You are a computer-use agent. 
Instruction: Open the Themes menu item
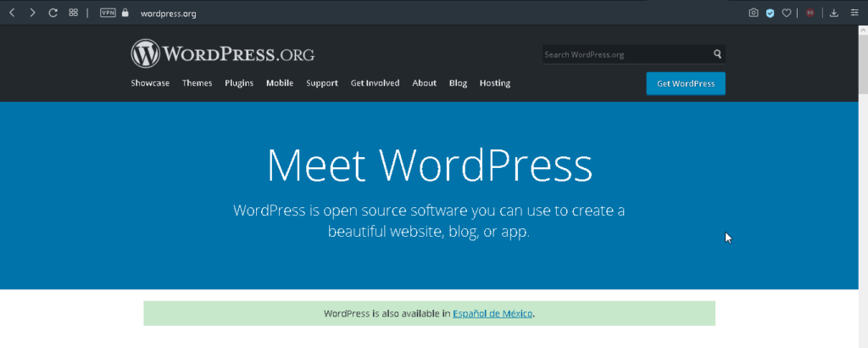pos(197,83)
